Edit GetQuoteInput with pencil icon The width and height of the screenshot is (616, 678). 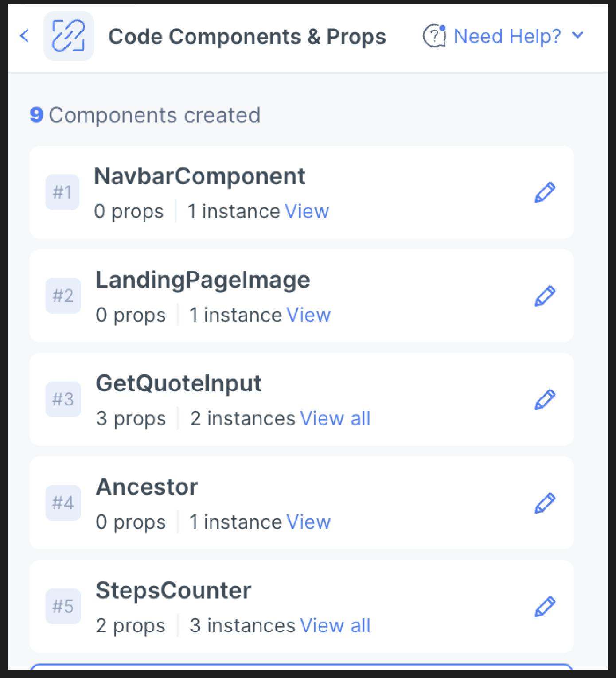coord(545,400)
